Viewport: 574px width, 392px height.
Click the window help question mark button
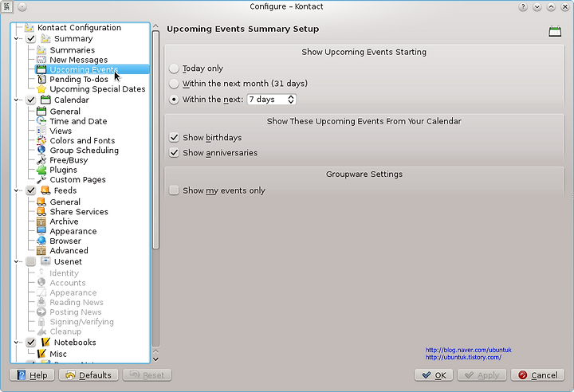click(x=523, y=6)
